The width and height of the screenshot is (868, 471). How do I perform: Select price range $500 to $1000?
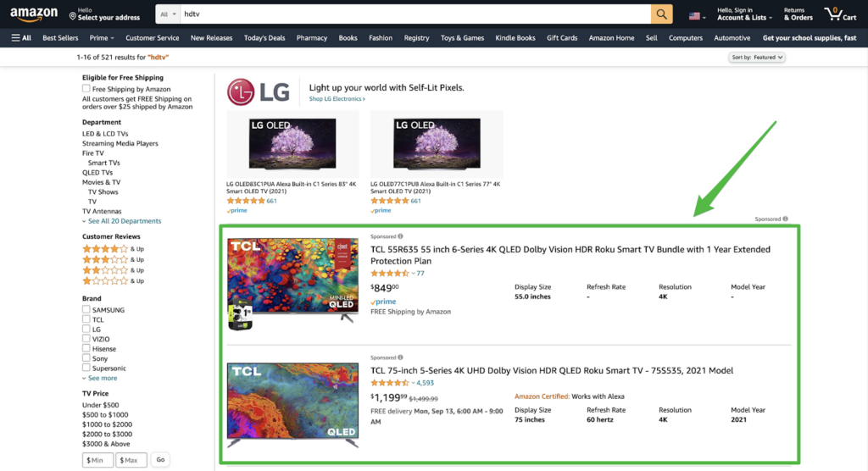click(105, 414)
